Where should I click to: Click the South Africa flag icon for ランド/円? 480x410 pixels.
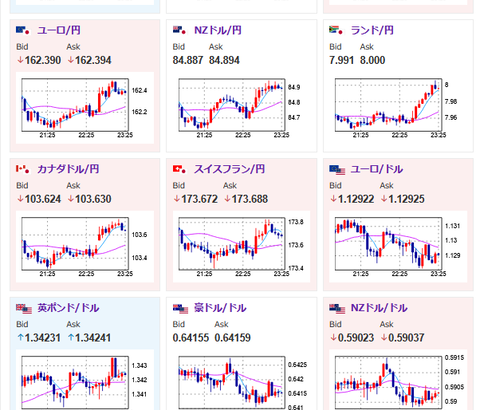point(336,30)
